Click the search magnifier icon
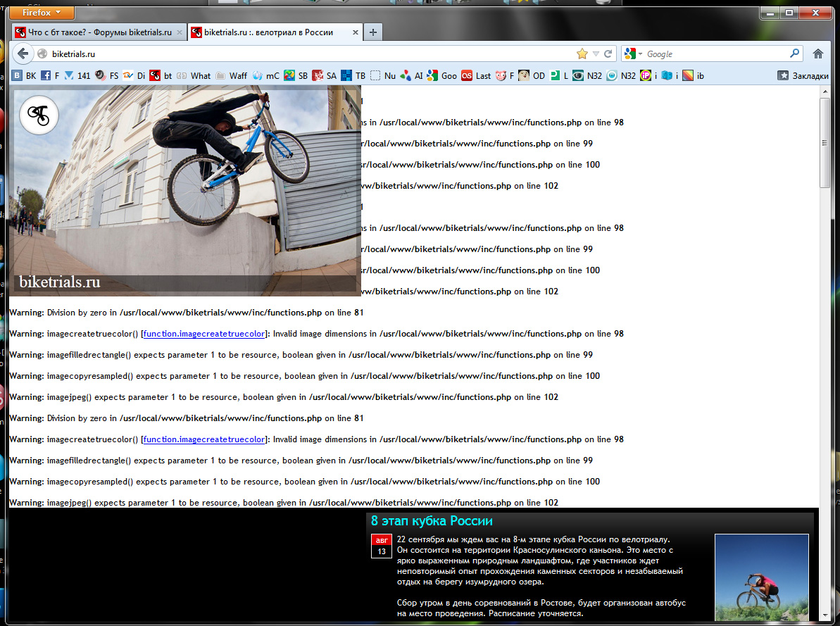This screenshot has height=626, width=840. coord(795,54)
